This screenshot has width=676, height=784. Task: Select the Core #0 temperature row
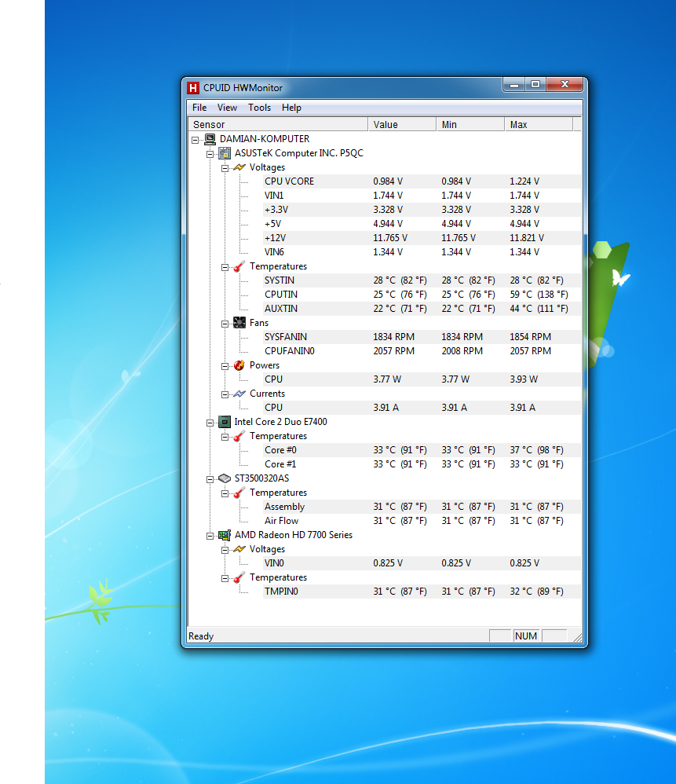coord(280,450)
